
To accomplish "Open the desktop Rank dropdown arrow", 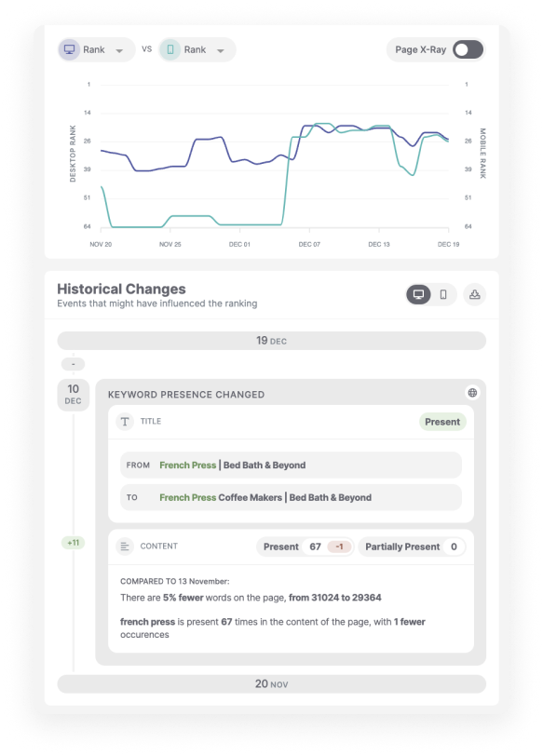I will [x=119, y=50].
